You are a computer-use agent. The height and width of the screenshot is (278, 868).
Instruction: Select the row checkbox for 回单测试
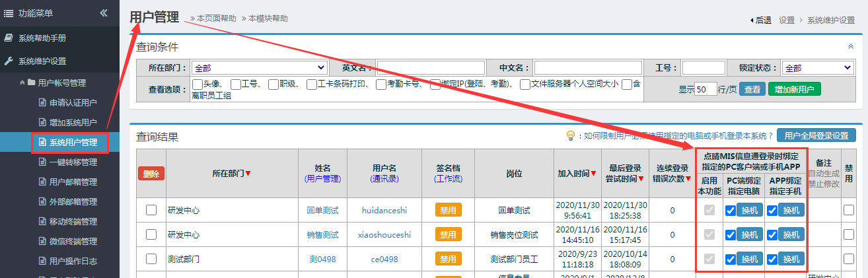pos(151,210)
